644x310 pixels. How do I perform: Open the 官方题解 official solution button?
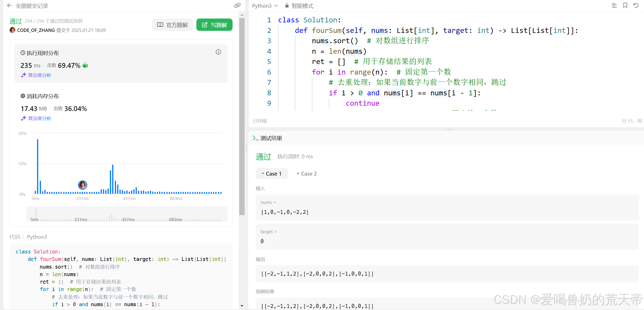pos(172,25)
